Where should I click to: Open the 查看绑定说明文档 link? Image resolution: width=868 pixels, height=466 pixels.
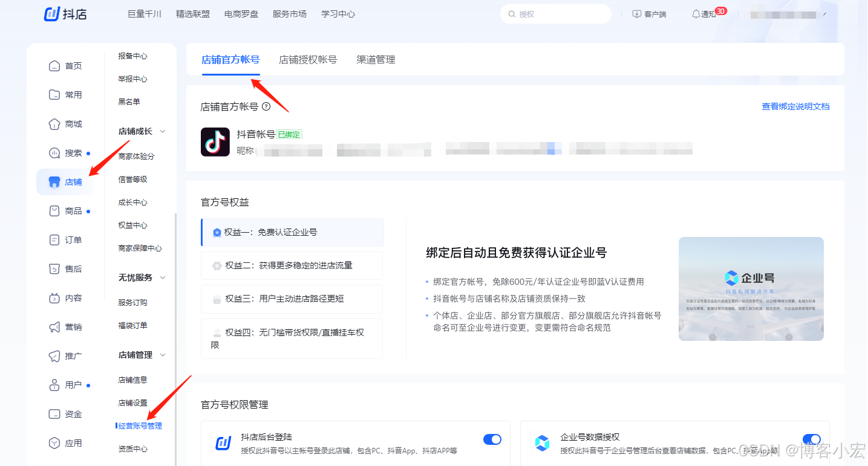[795, 106]
